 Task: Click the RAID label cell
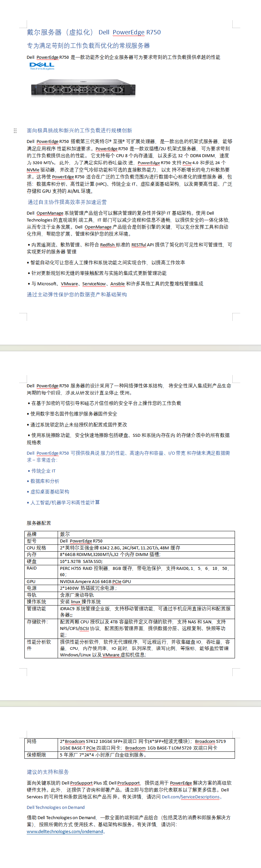[x=41, y=572]
